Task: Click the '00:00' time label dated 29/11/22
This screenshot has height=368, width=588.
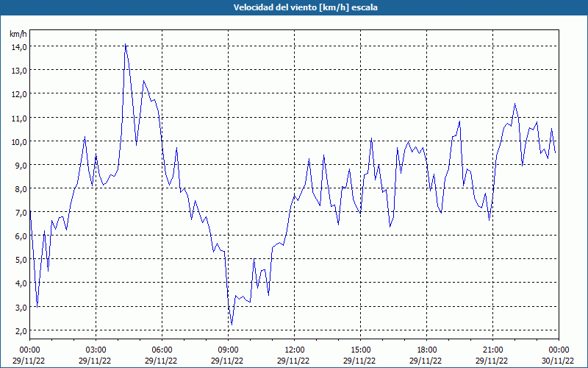Action: pyautogui.click(x=29, y=350)
